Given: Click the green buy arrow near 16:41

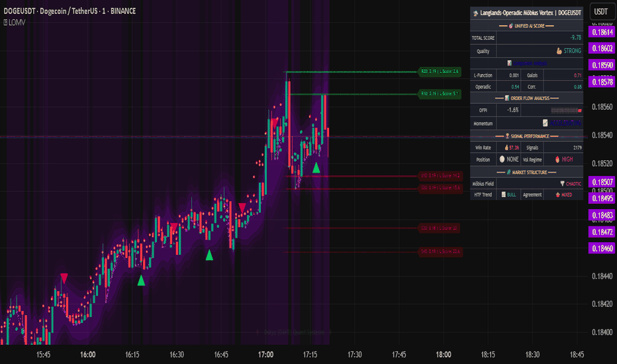Looking at the screenshot, I should click(209, 255).
